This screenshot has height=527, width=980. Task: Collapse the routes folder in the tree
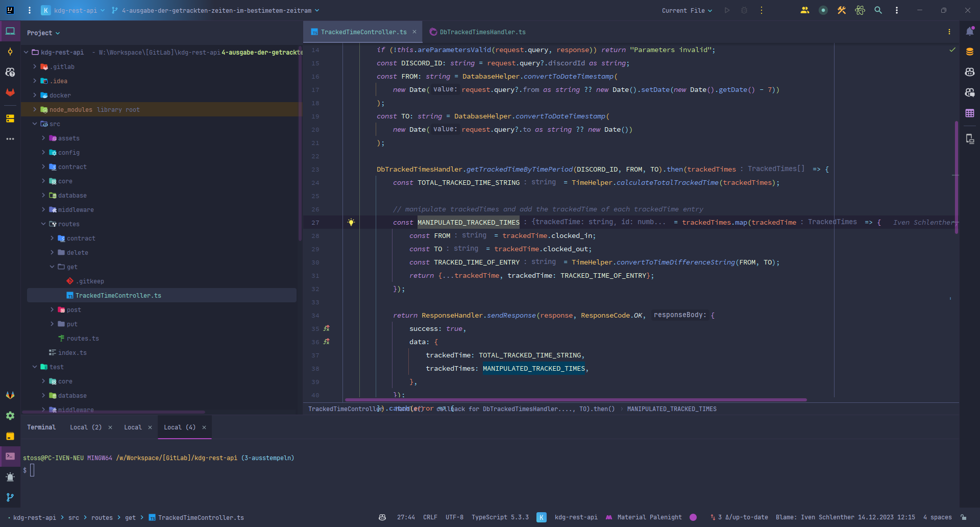coord(43,224)
